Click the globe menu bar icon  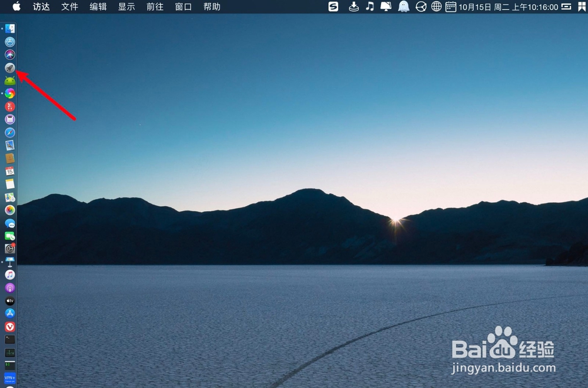[x=436, y=6]
